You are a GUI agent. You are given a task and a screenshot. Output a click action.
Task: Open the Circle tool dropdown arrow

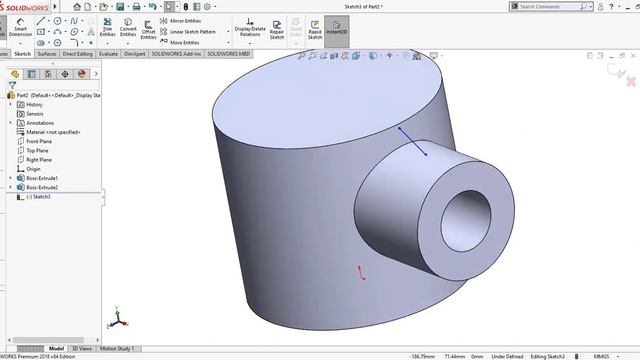65,21
